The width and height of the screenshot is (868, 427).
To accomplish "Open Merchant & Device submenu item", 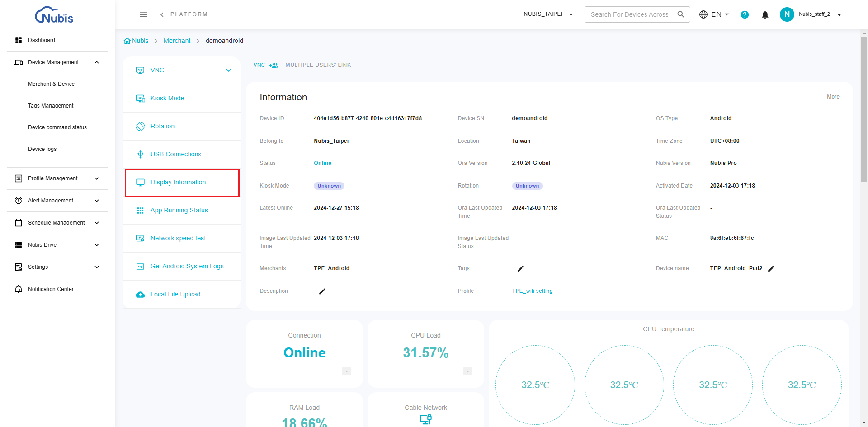I will [x=51, y=84].
